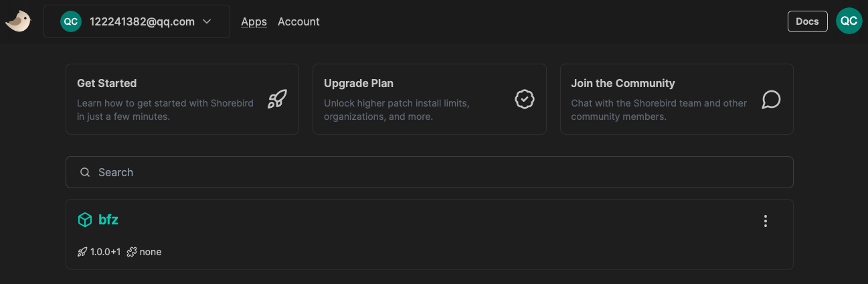868x284 pixels.
Task: Click the magnifier icon in the search bar
Action: (85, 172)
